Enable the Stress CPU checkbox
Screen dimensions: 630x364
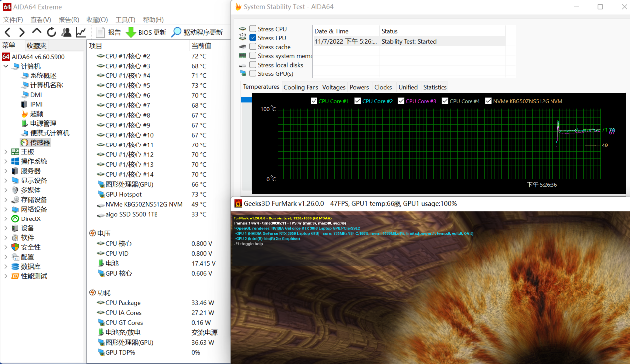click(253, 29)
